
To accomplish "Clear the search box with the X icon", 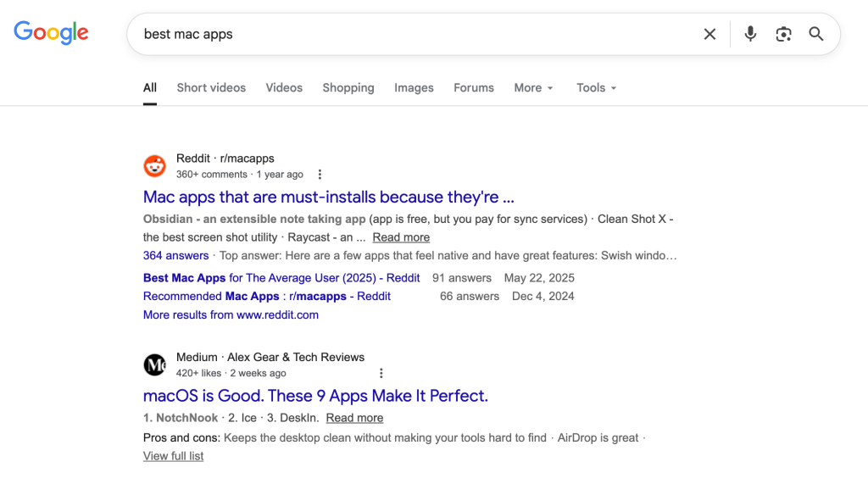I will click(x=709, y=35).
